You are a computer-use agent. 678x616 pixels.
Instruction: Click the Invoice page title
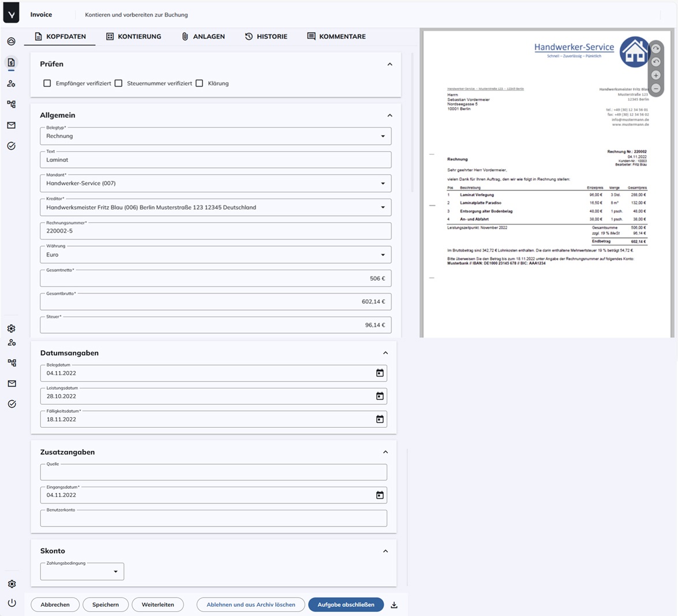click(x=41, y=14)
